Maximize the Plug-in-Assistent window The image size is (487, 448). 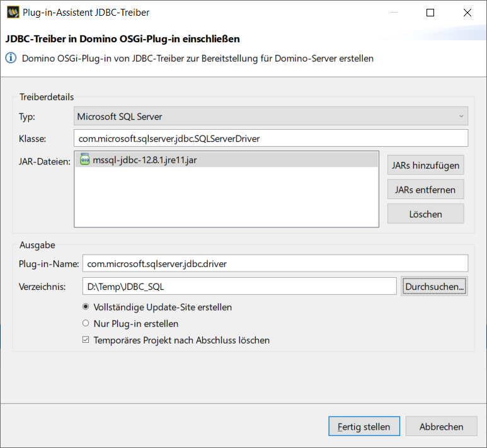point(430,13)
